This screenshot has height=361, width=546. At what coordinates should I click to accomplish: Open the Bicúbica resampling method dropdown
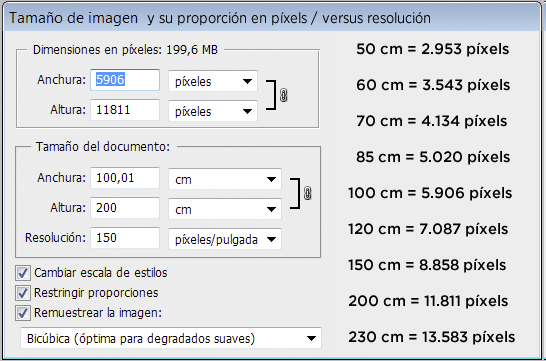(171, 338)
